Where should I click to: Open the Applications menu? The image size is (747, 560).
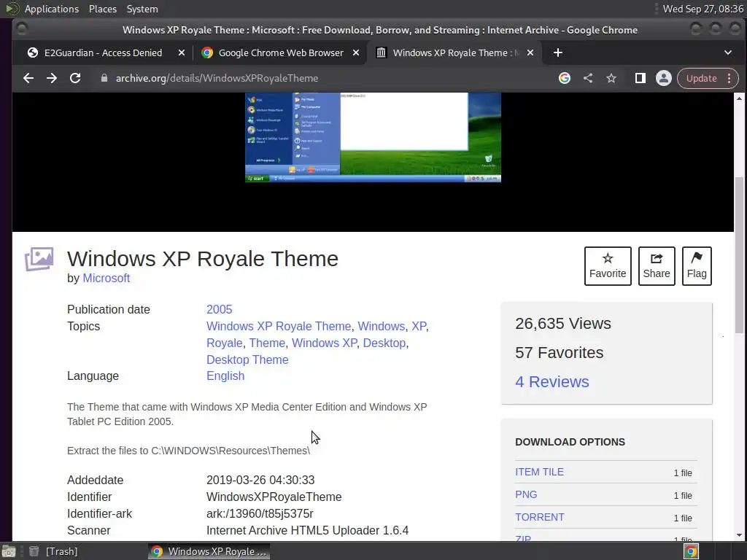tap(52, 9)
